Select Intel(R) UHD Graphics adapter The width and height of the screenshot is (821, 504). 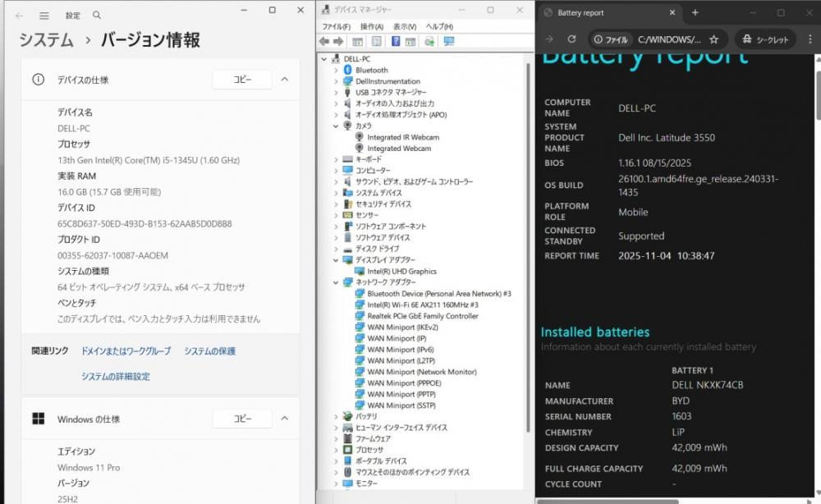(401, 271)
